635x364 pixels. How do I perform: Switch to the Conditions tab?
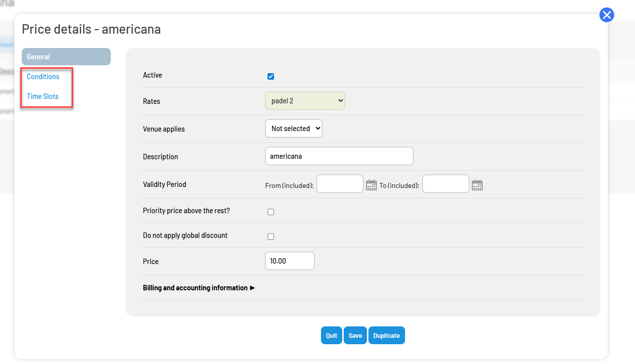click(x=43, y=77)
